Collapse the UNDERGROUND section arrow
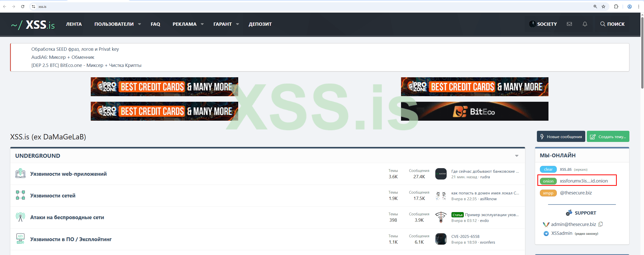Image resolution: width=644 pixels, height=255 pixels. (517, 156)
